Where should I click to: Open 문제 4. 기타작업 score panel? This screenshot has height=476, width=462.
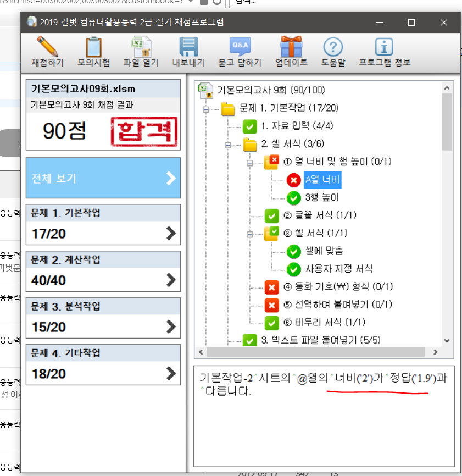click(103, 364)
